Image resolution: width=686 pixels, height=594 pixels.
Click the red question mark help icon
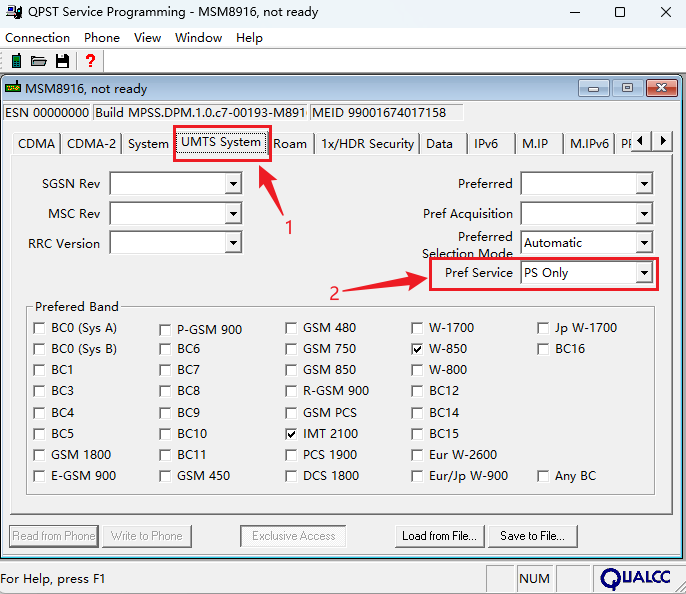pos(90,61)
